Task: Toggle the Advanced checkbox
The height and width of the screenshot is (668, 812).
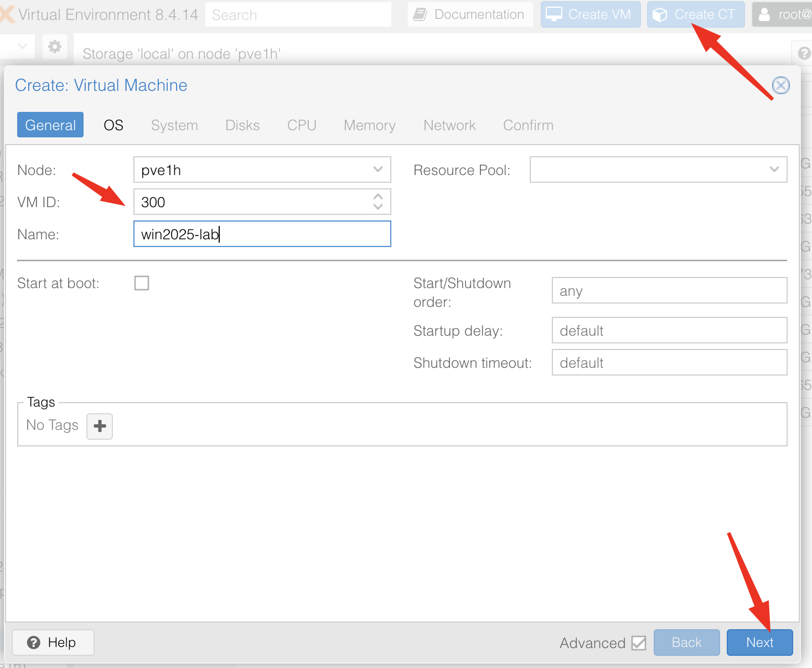Action: (639, 643)
